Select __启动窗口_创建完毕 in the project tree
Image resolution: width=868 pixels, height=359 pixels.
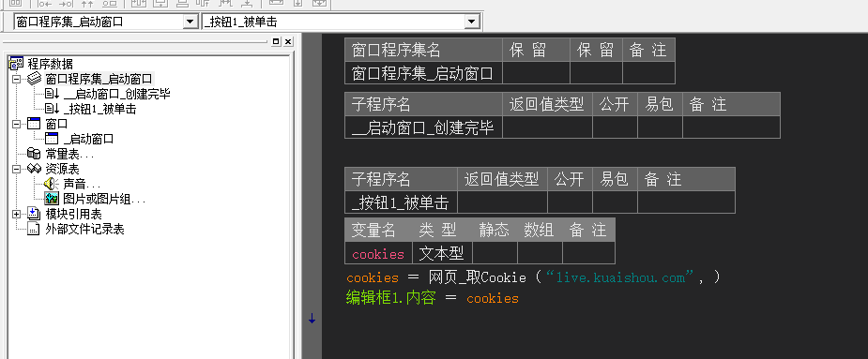116,94
